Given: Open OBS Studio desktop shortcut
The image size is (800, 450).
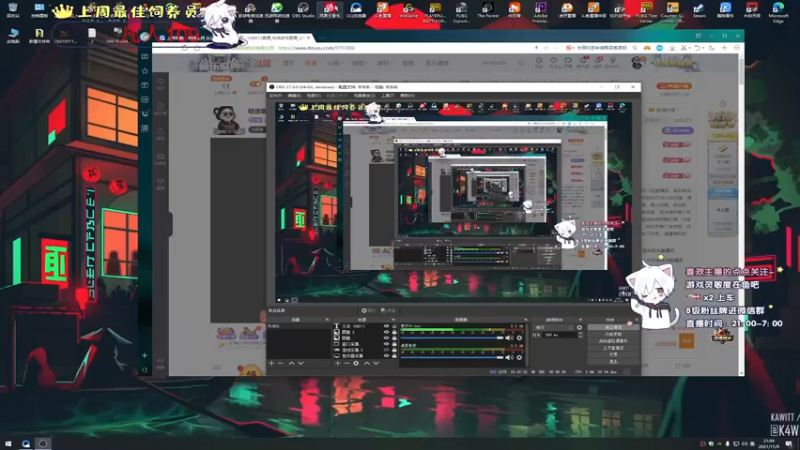Looking at the screenshot, I should 303,10.
